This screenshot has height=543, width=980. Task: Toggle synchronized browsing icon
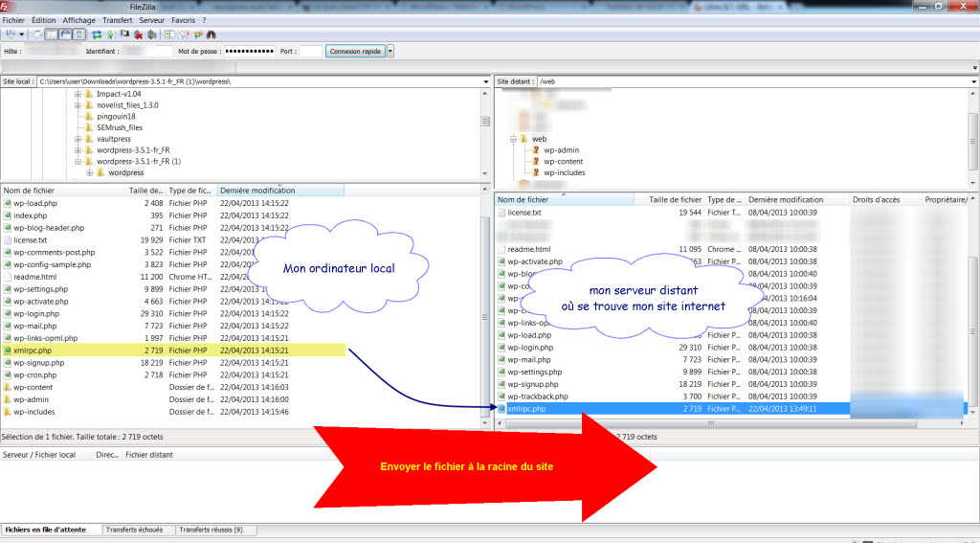(197, 34)
